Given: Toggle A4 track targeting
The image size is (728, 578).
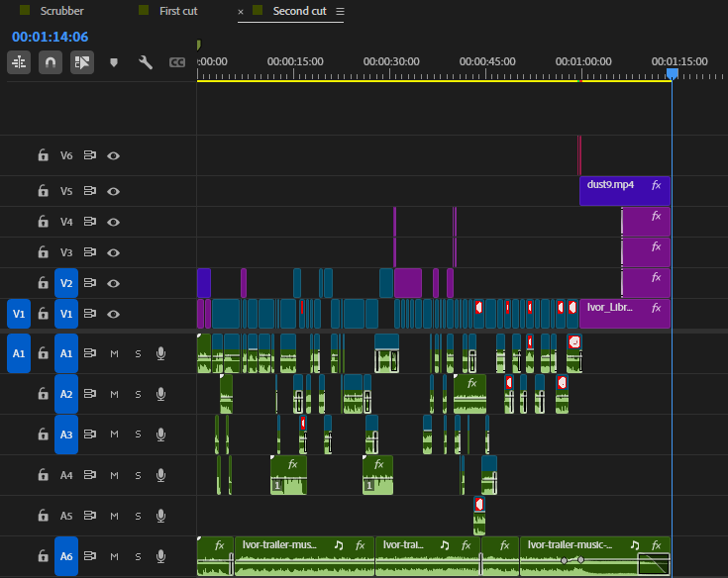Looking at the screenshot, I should point(66,475).
